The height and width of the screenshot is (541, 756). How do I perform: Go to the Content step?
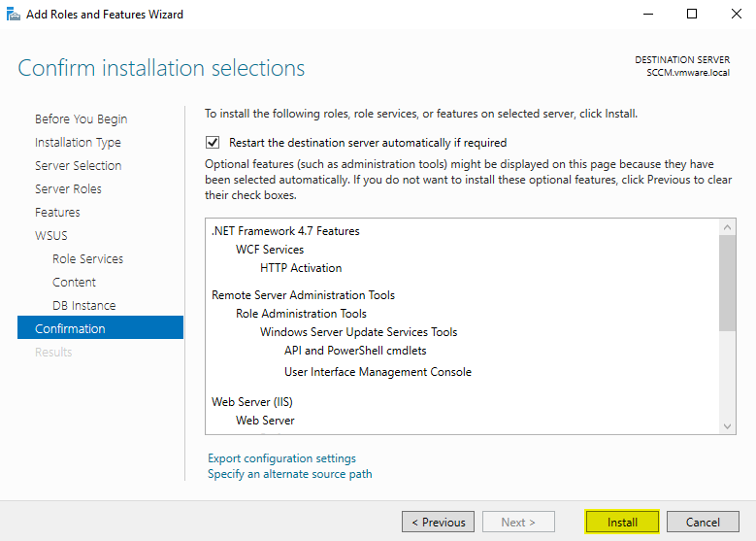click(x=74, y=283)
